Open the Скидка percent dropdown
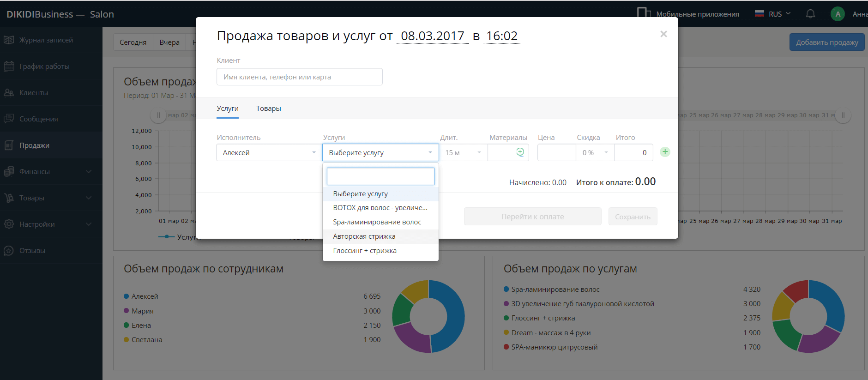 click(x=595, y=153)
